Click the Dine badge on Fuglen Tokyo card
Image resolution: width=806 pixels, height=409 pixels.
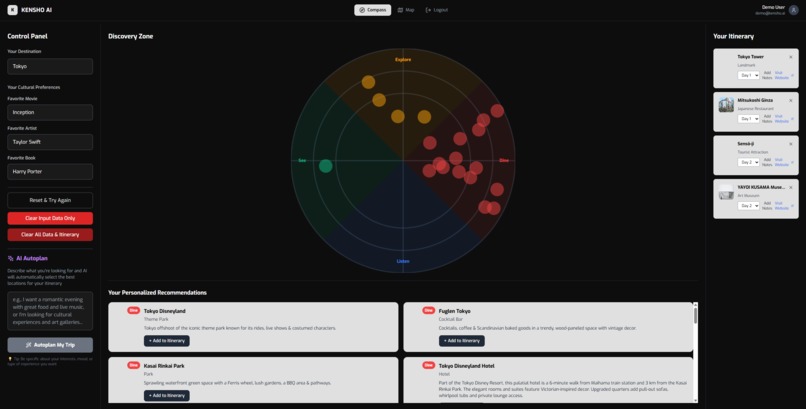click(429, 310)
